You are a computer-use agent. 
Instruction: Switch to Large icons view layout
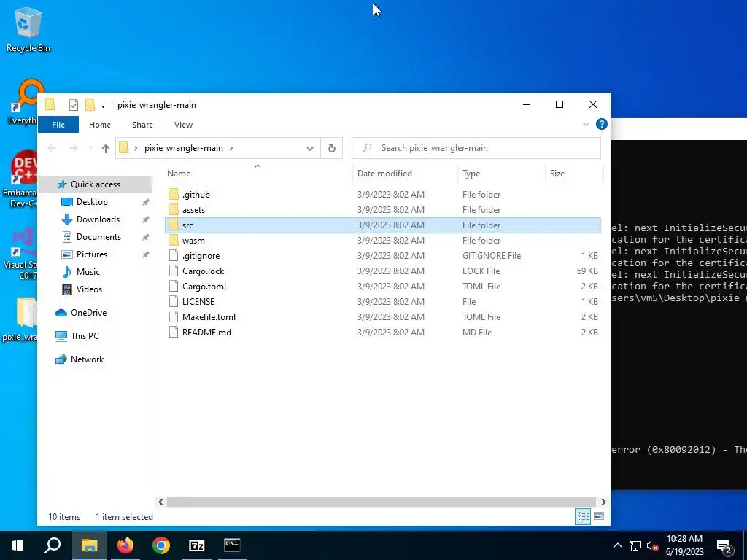[600, 517]
